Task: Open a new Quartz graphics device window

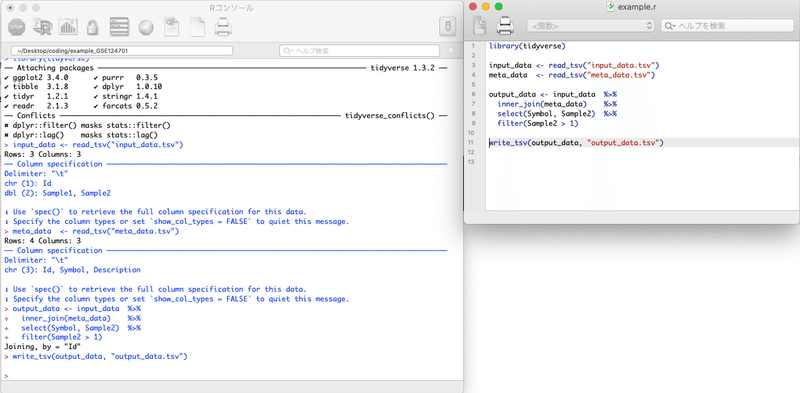Action: (68, 27)
